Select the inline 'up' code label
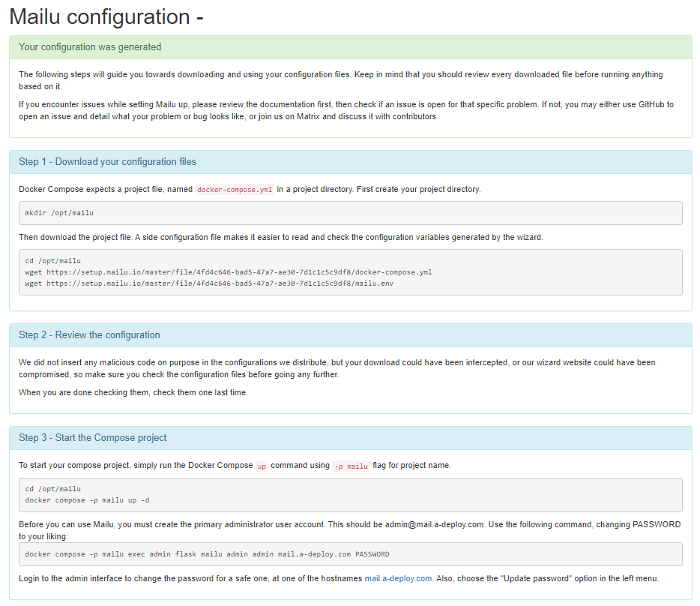700x606 pixels. [x=262, y=466]
